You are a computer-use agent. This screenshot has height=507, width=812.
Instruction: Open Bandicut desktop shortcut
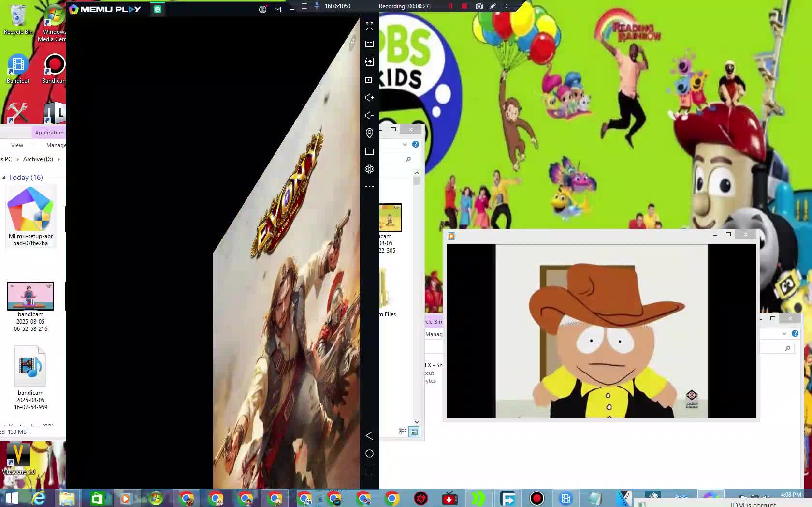(x=18, y=69)
